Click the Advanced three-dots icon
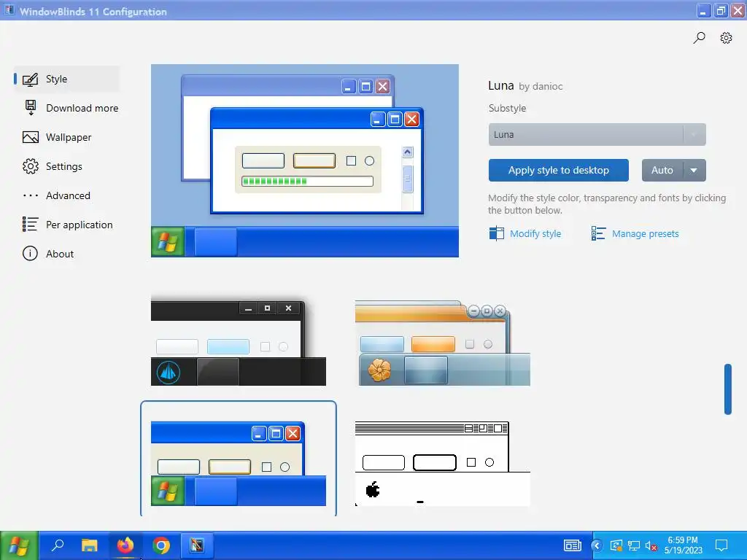Viewport: 747px width, 560px height. tap(31, 195)
